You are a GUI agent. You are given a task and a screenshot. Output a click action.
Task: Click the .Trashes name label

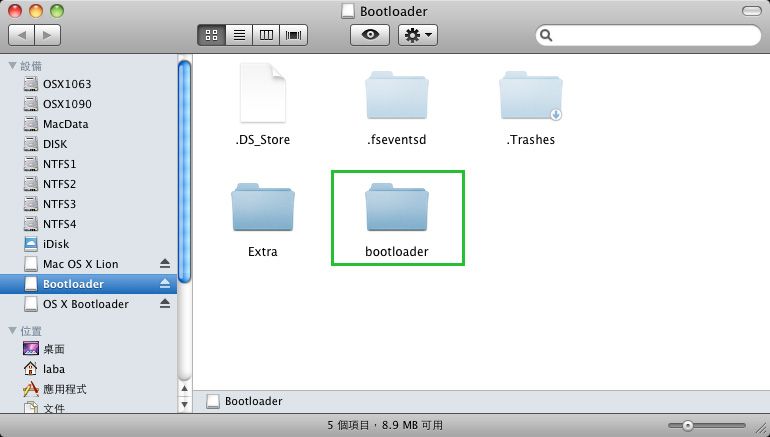point(531,140)
